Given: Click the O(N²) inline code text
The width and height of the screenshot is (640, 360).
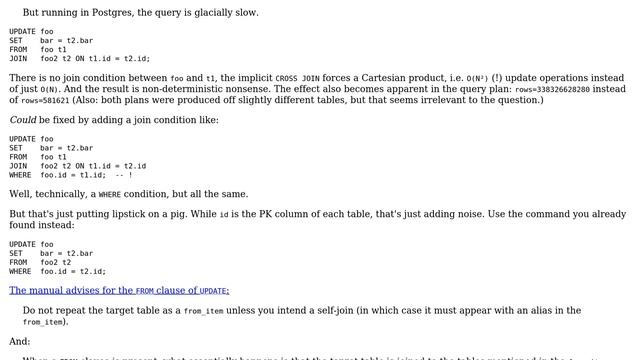Looking at the screenshot, I should pos(477,79).
